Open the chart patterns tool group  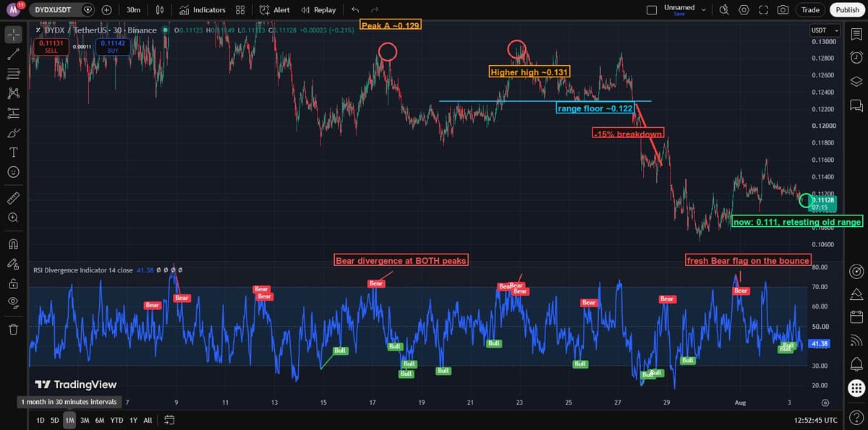(13, 93)
